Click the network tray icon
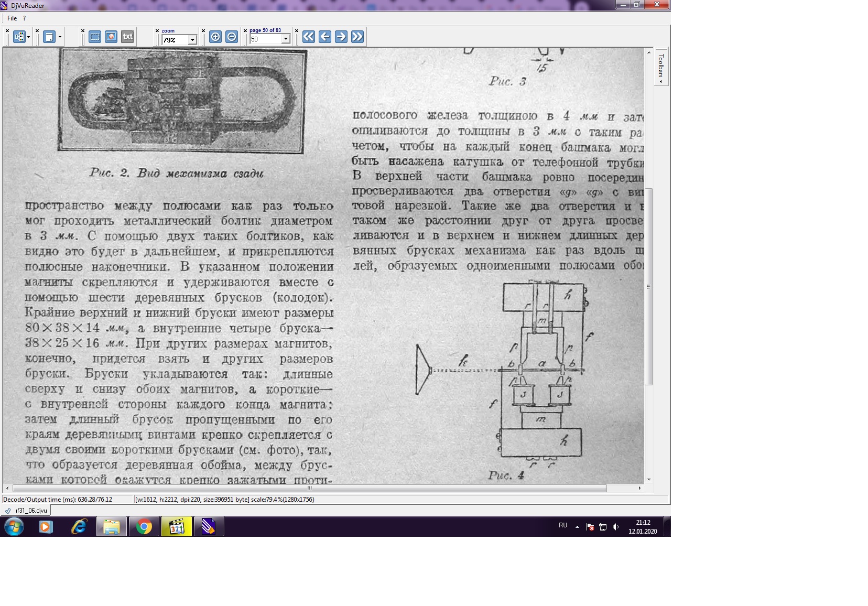Screen dimensions: 868x606 [x=603, y=527]
